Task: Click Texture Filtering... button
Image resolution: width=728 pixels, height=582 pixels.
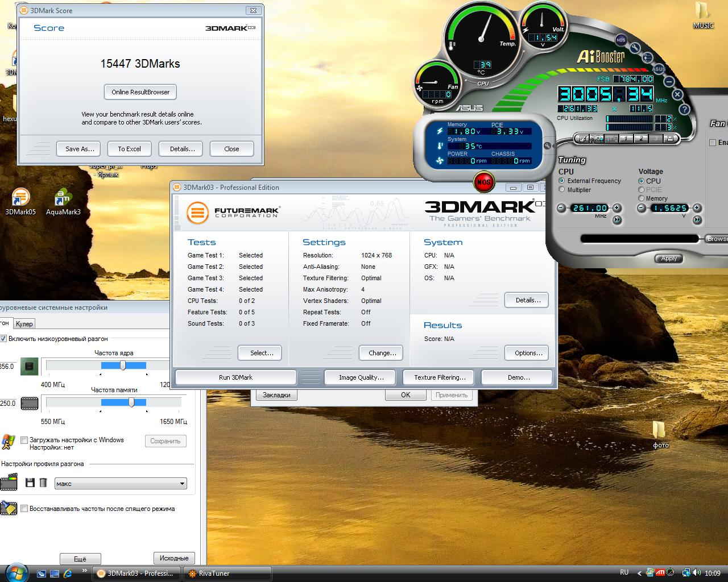Action: click(x=440, y=377)
